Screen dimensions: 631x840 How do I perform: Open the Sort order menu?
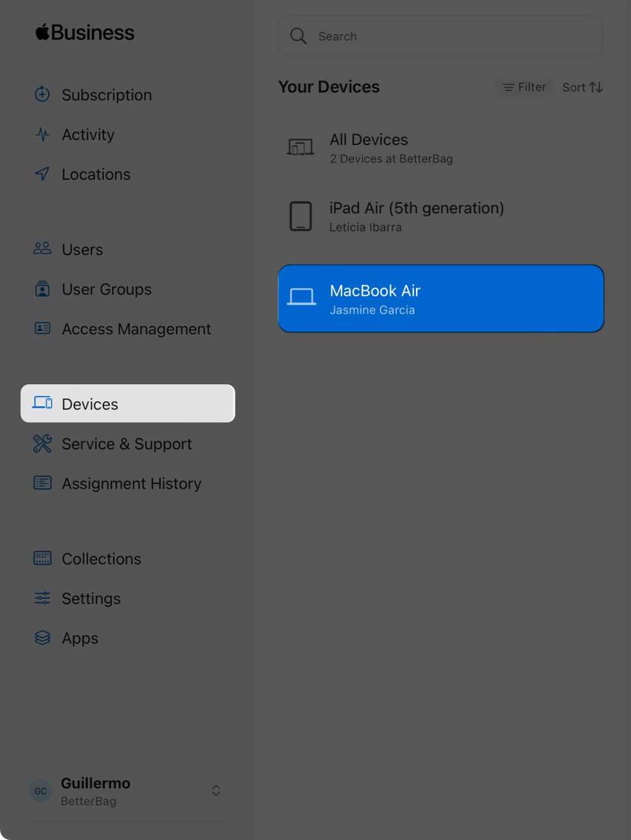582,87
